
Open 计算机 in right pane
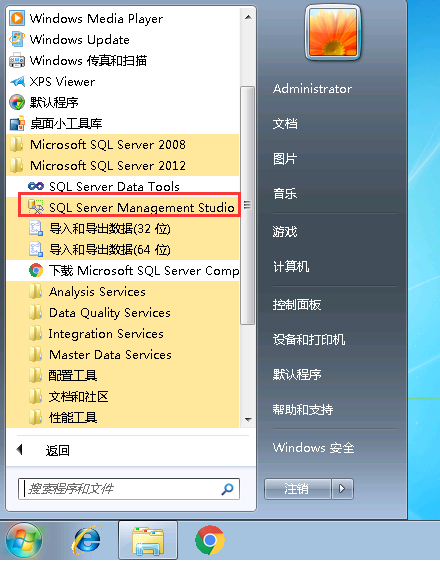tap(291, 267)
